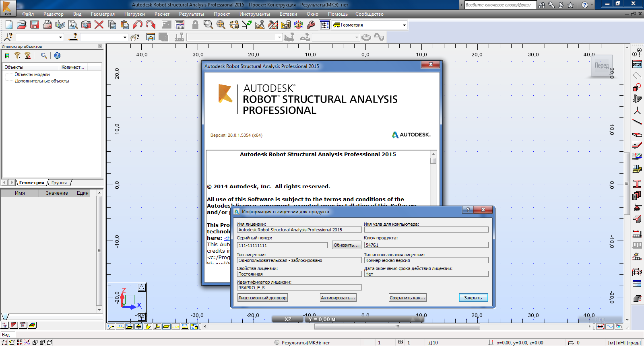Copy selection with copy icon
644x346 pixels.
(112, 25)
